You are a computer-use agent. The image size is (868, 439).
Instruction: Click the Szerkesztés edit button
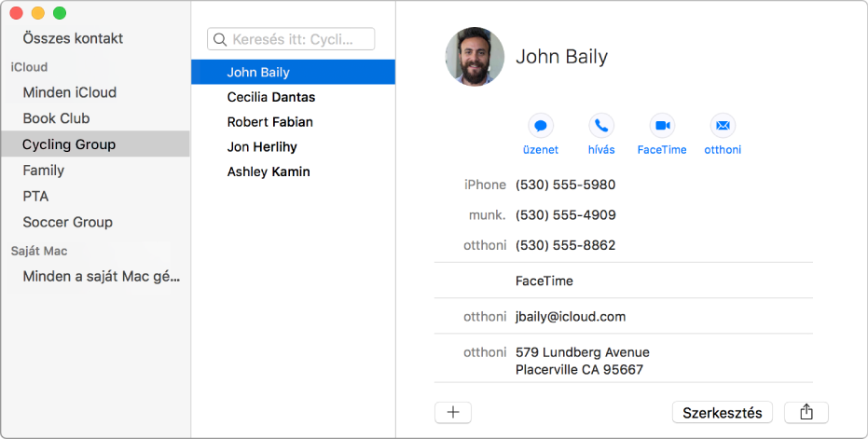point(722,412)
